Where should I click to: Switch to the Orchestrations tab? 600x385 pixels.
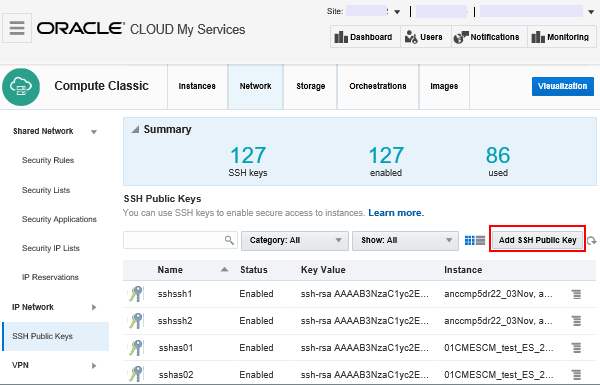click(x=378, y=86)
